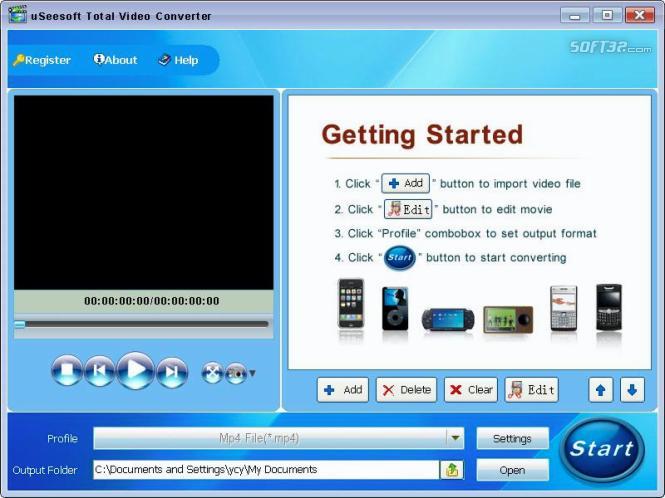Open the snapshot options dropdown arrow
The height and width of the screenshot is (498, 665).
253,373
